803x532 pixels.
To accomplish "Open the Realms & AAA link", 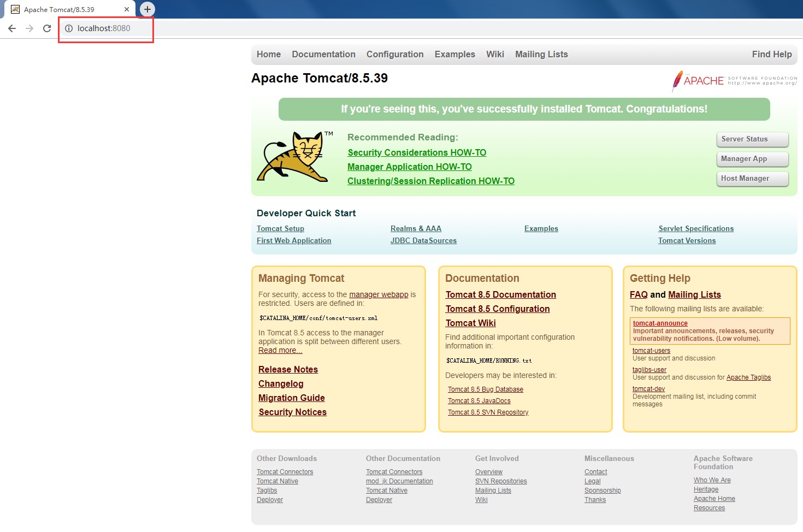I will [x=416, y=228].
